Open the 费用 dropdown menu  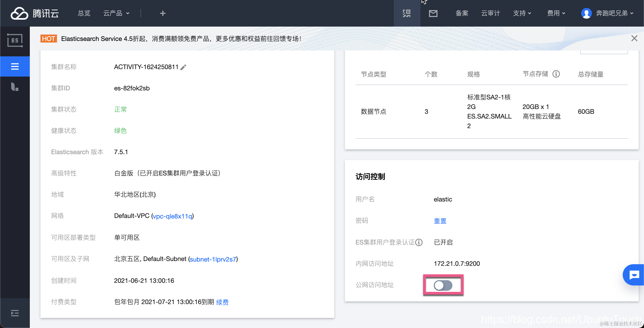click(x=556, y=13)
